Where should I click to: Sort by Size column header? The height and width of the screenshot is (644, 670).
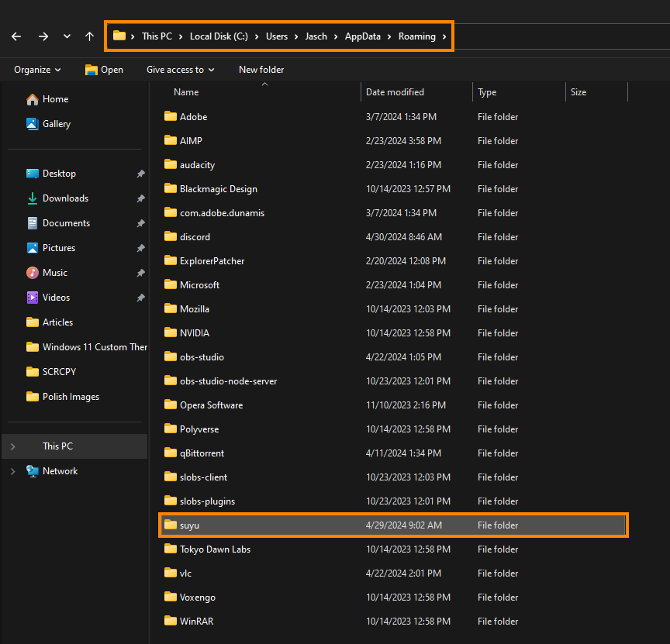tap(578, 92)
